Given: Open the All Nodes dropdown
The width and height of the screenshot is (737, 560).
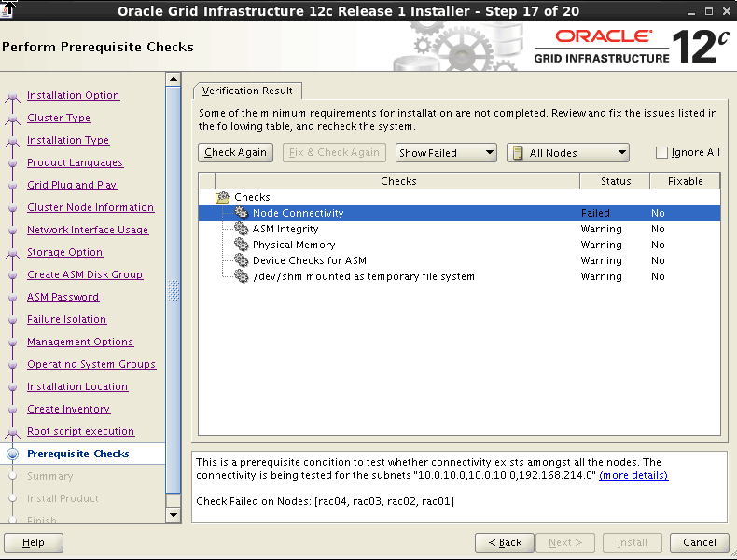Looking at the screenshot, I should tap(568, 153).
